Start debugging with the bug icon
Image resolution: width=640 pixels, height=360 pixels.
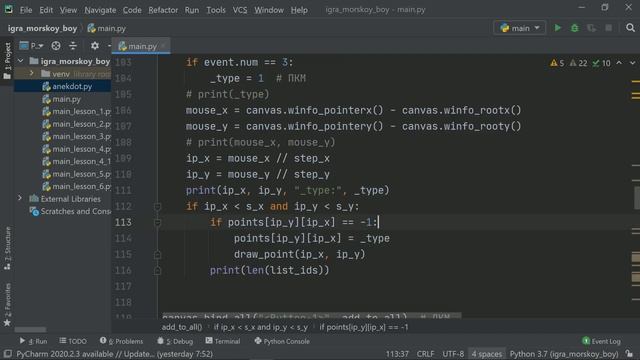coord(575,28)
